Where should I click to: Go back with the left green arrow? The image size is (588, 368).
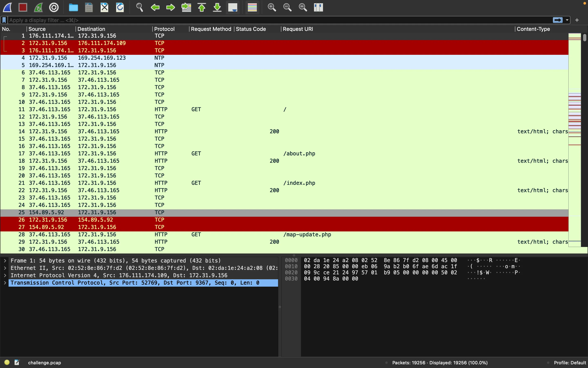(155, 7)
